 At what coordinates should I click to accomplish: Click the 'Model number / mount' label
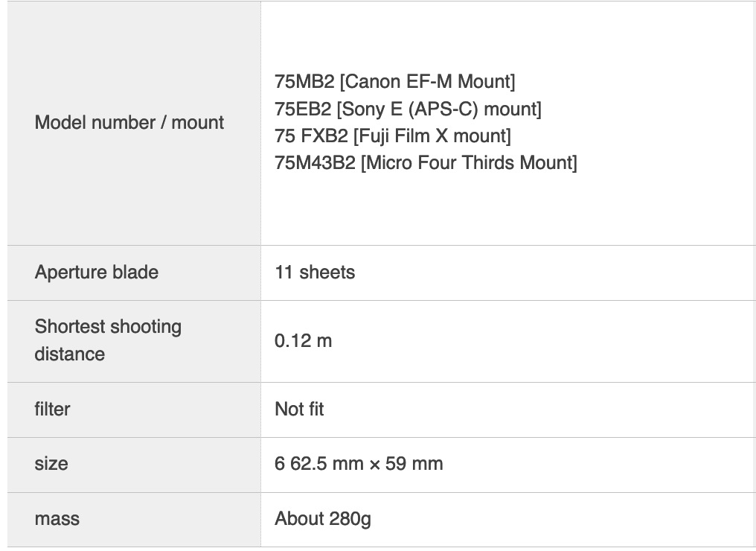[x=129, y=123]
